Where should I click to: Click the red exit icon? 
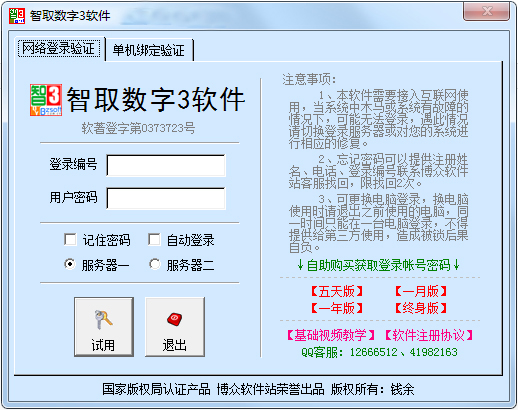174,319
